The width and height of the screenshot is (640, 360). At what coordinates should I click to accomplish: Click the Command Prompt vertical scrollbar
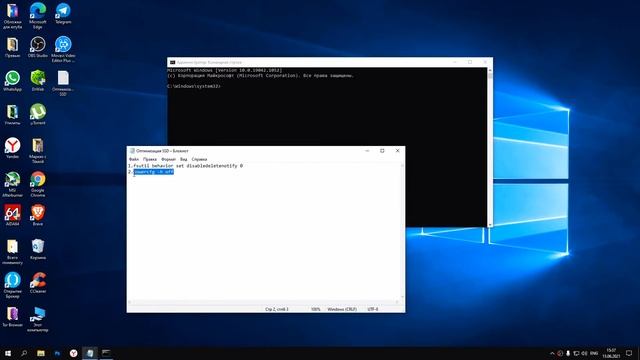(490, 147)
